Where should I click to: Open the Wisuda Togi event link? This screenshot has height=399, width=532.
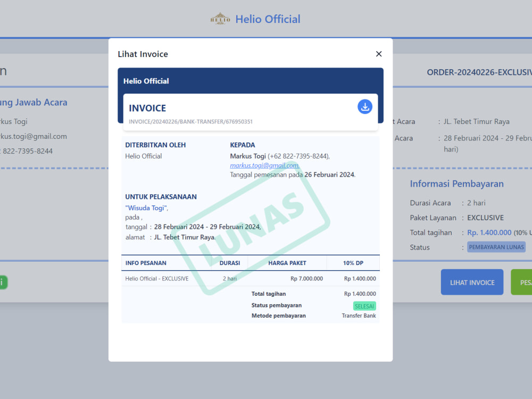[146, 207]
